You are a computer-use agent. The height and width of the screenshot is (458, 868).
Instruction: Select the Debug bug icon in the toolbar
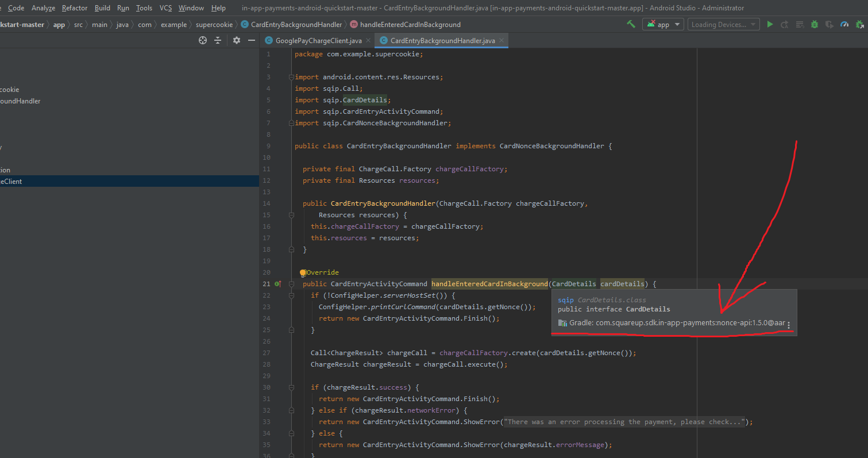pyautogui.click(x=815, y=24)
